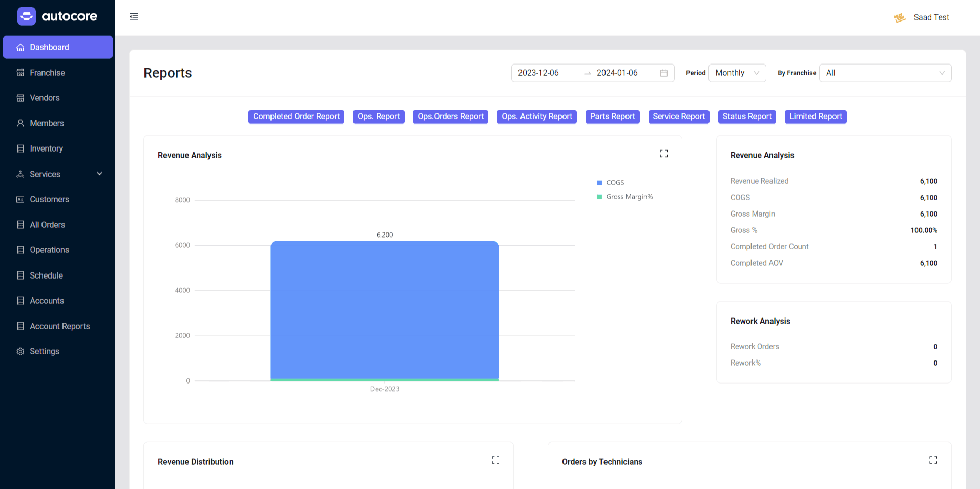Click the blue COGS bar for Dec-2023
Viewport: 980px width, 489px height.
[385, 310]
